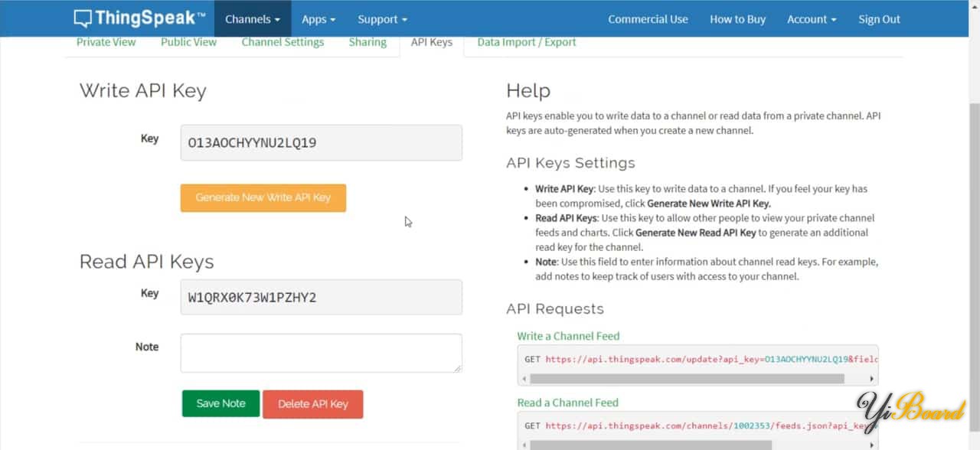Click the Read a Channel Feed heading
This screenshot has width=980, height=450.
pos(567,403)
